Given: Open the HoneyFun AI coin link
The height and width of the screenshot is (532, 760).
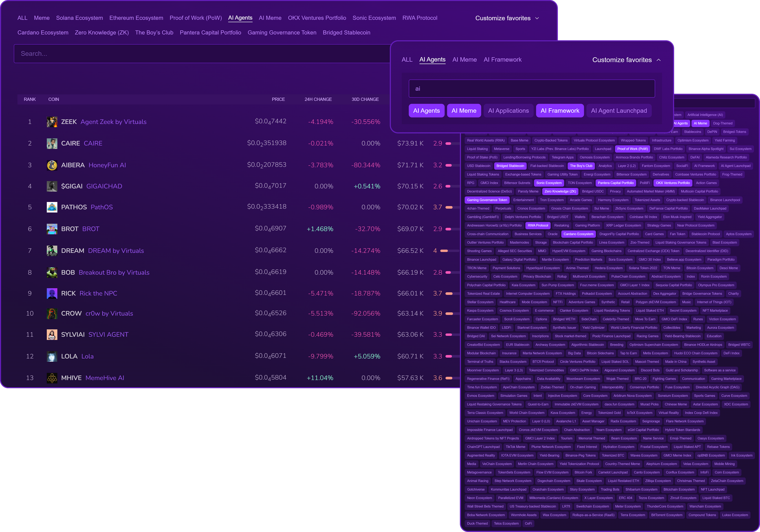Looking at the screenshot, I should click(x=107, y=165).
